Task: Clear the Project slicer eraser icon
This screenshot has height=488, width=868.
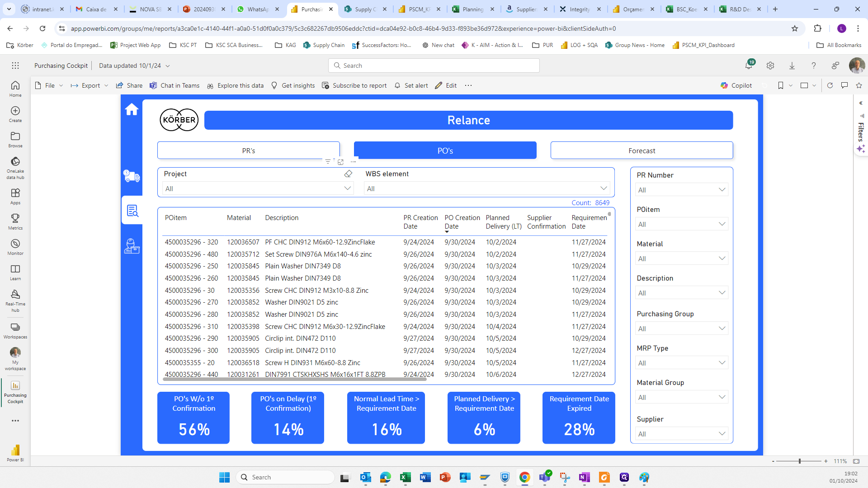Action: click(x=348, y=174)
